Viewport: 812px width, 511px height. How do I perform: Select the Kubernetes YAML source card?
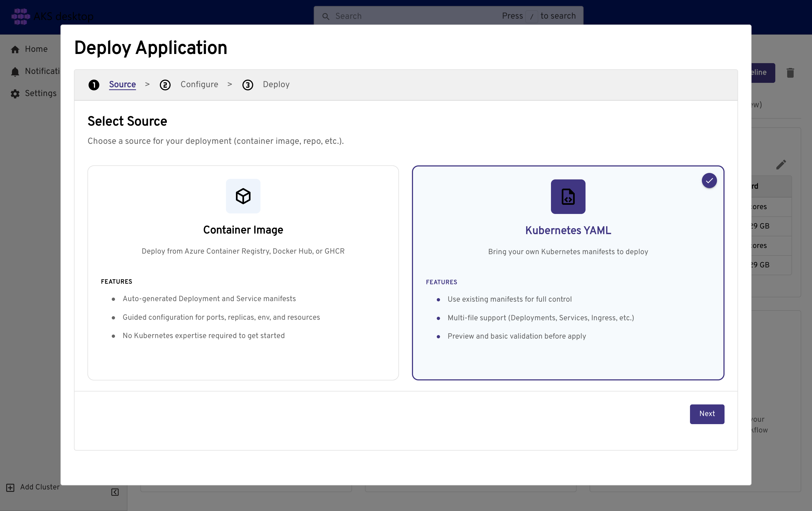pos(568,273)
